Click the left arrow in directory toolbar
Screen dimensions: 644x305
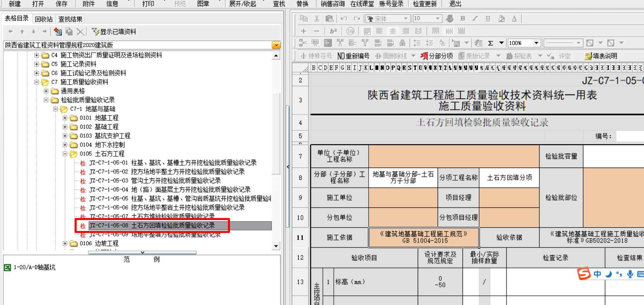coord(11,32)
